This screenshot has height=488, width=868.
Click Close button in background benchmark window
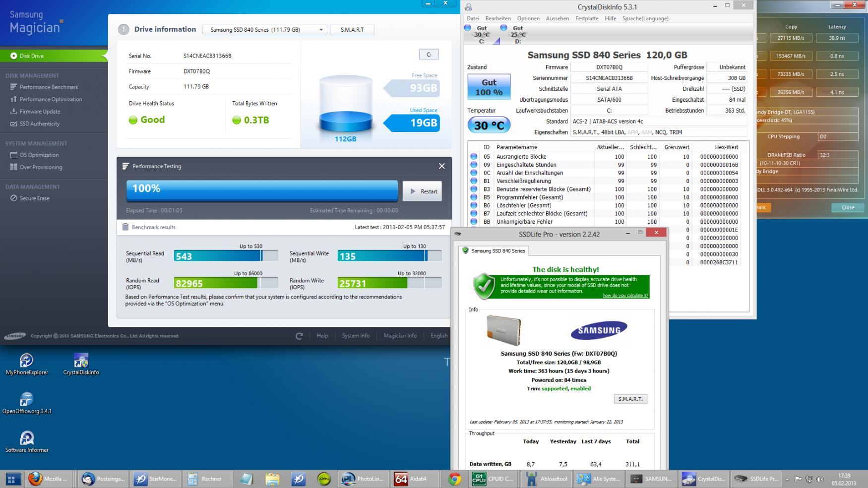848,208
